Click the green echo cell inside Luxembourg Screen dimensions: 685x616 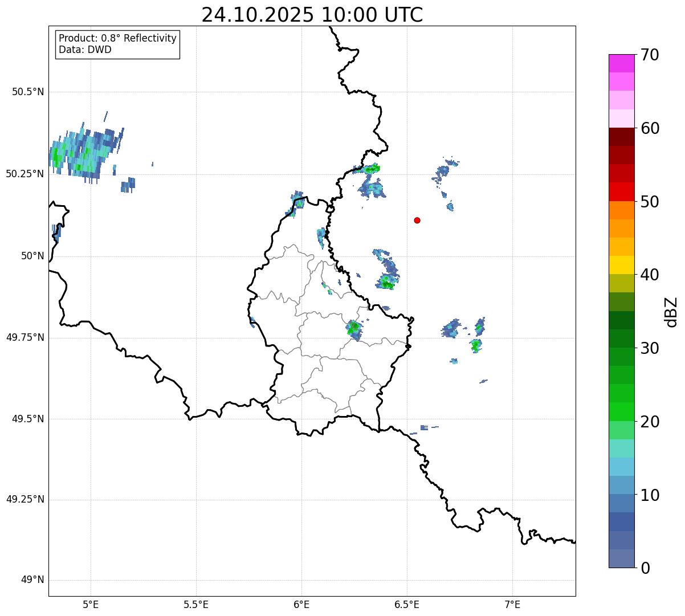pyautogui.click(x=354, y=329)
